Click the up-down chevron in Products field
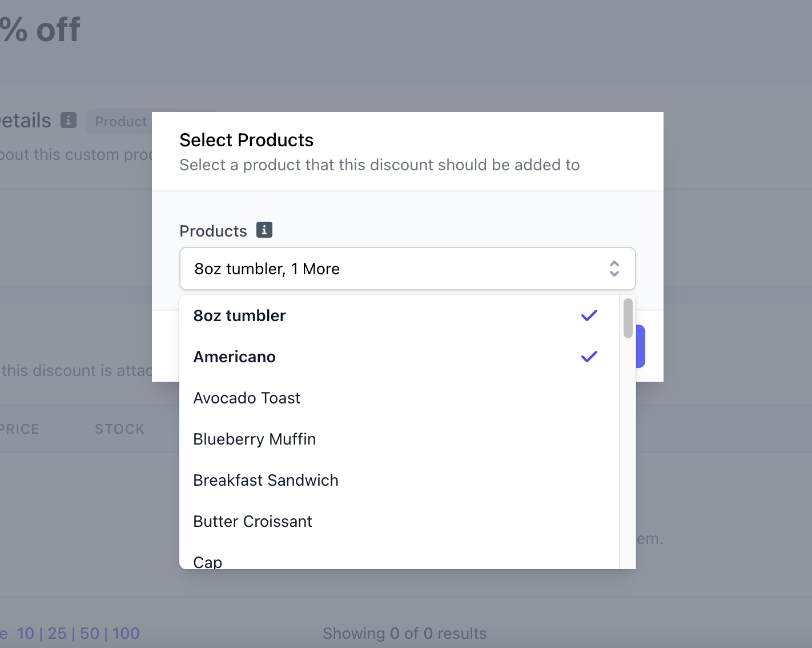 coord(614,269)
